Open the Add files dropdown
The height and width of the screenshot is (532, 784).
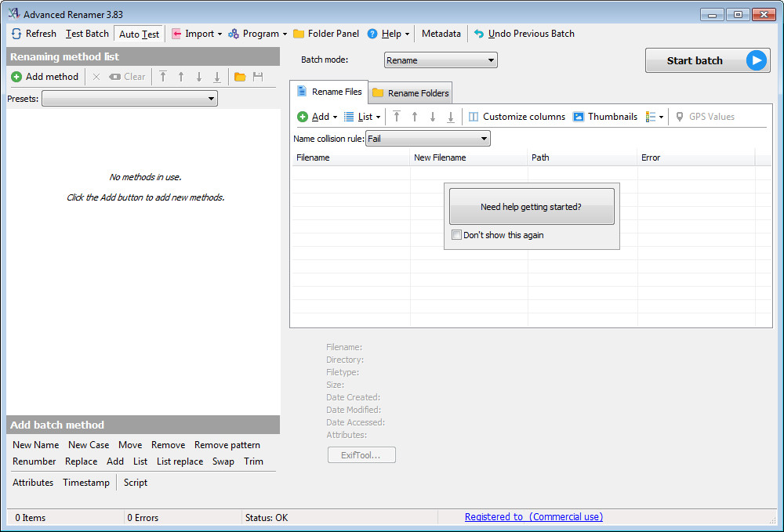click(317, 117)
